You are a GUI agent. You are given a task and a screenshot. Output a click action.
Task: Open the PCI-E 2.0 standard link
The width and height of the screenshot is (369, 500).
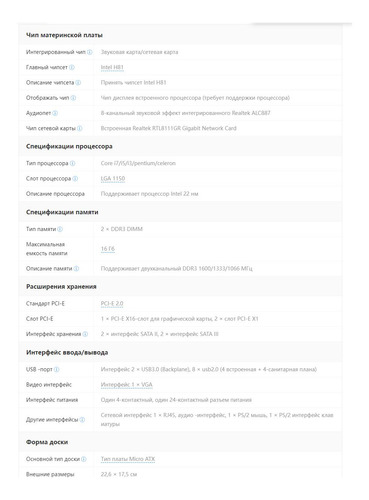coord(112,304)
